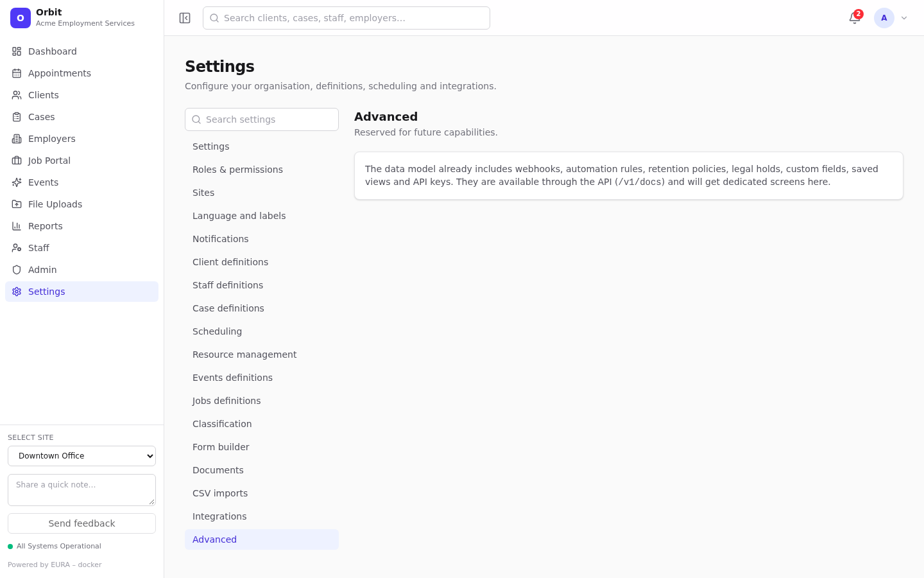This screenshot has width=924, height=578.
Task: Click the quick note text area
Action: tap(81, 490)
